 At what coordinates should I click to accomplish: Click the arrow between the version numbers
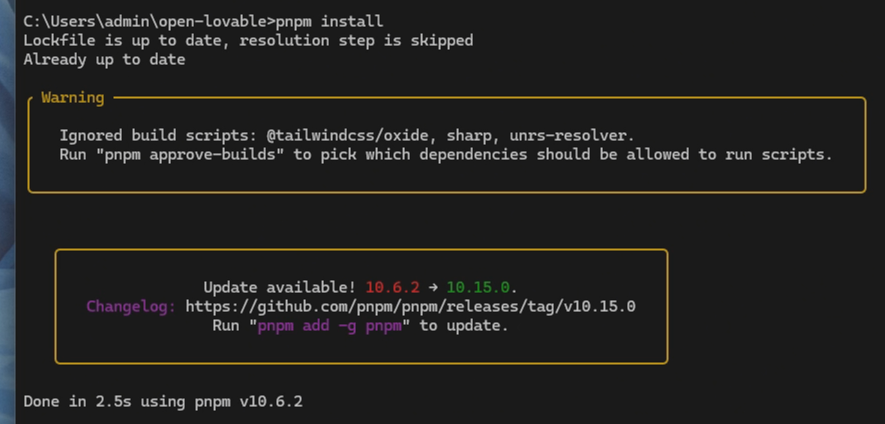point(433,287)
